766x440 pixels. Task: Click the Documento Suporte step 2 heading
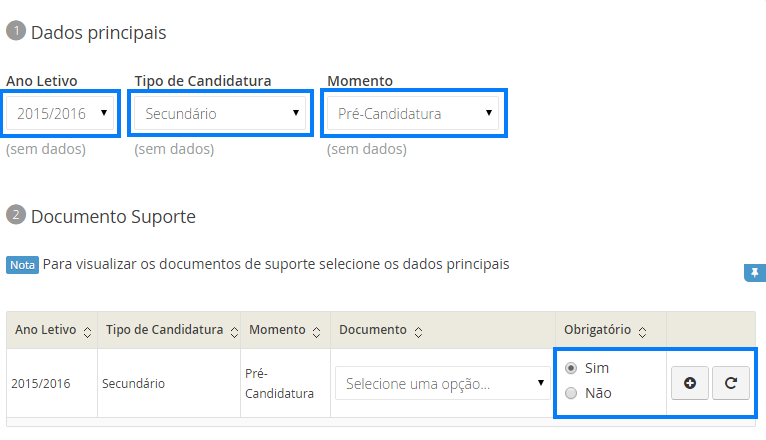[112, 216]
